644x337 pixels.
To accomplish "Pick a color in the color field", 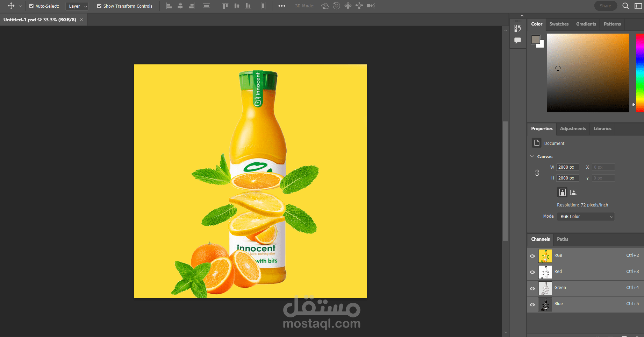I will (x=588, y=73).
